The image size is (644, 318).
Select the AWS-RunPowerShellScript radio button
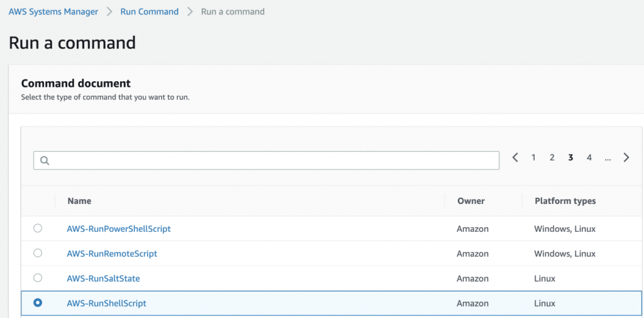[38, 228]
